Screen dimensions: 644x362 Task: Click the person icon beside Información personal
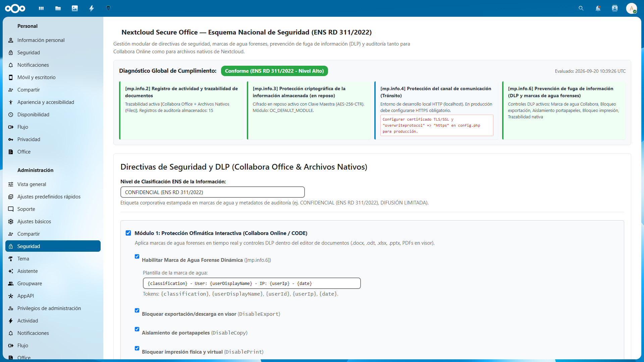pos(11,40)
